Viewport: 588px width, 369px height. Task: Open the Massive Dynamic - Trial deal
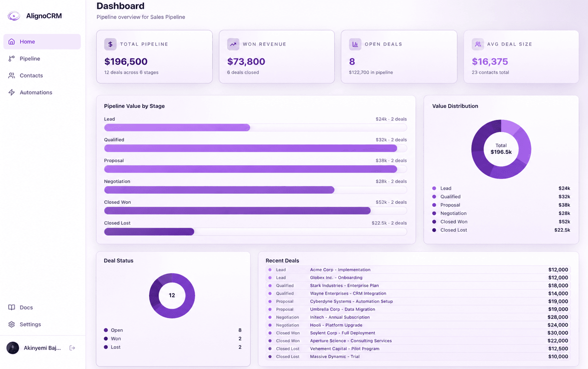[x=418, y=356]
